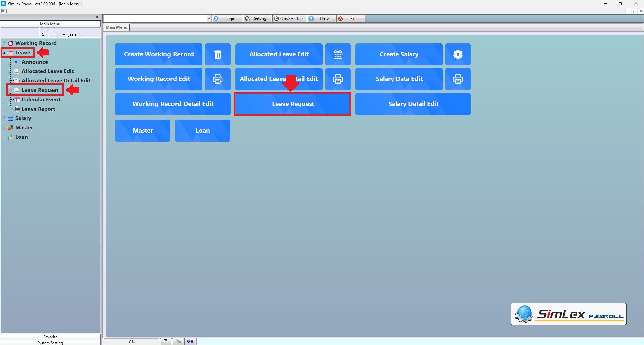The width and height of the screenshot is (644, 345).
Task: Collapse the Leave tree node
Action: 5,53
